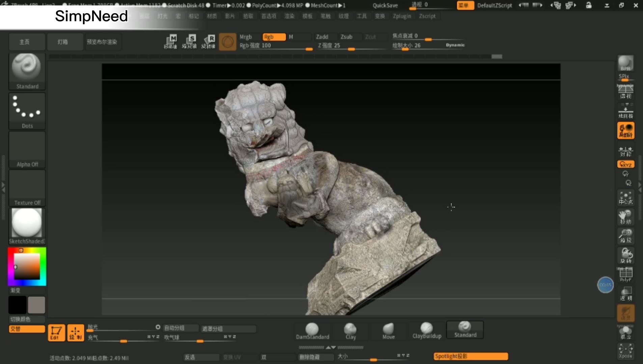Open the 灯箱 LightBox button

point(65,42)
